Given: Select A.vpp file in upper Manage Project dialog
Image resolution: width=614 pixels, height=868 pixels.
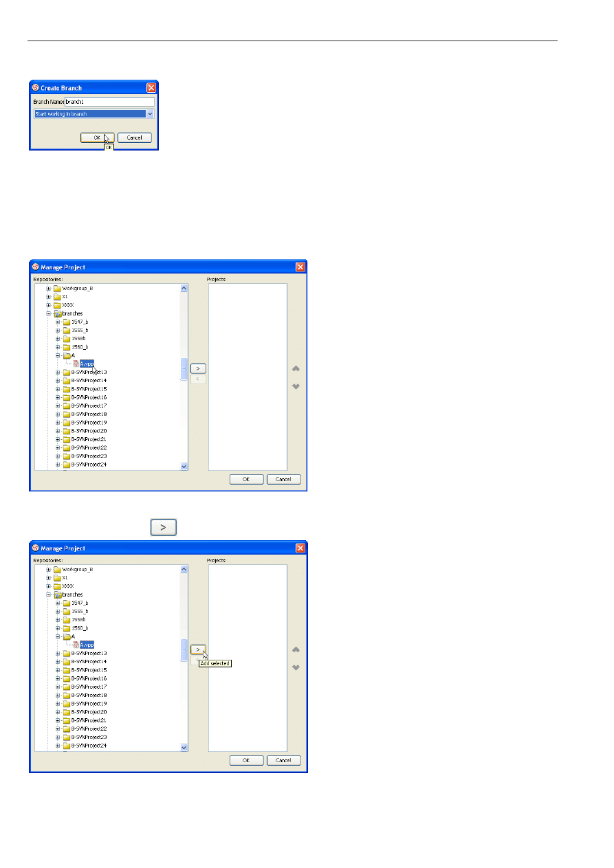Looking at the screenshot, I should [x=87, y=364].
